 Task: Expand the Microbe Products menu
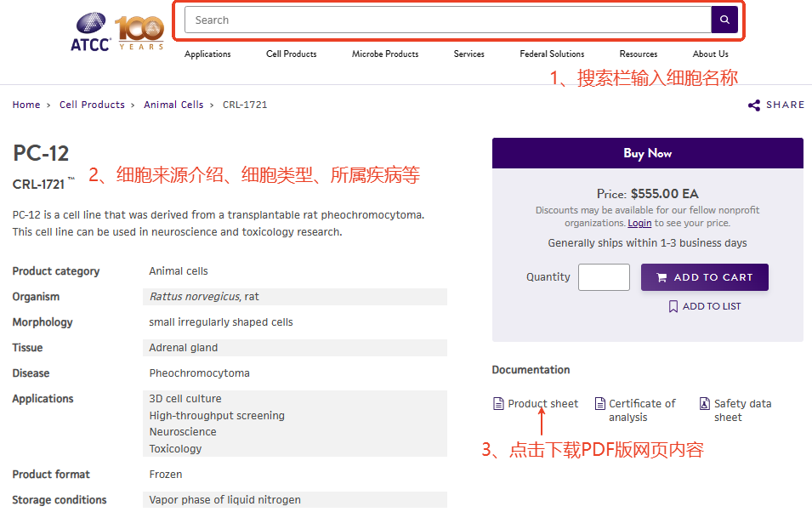[x=385, y=54]
